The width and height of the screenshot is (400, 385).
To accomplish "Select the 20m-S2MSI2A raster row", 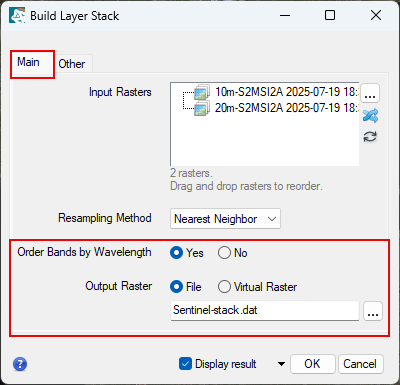I will click(x=276, y=108).
